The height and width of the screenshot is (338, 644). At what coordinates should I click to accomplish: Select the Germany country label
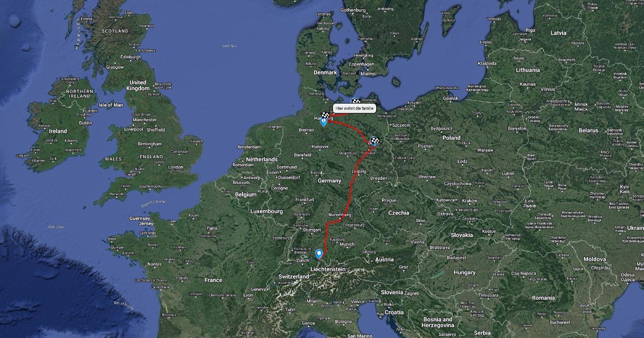pyautogui.click(x=330, y=181)
